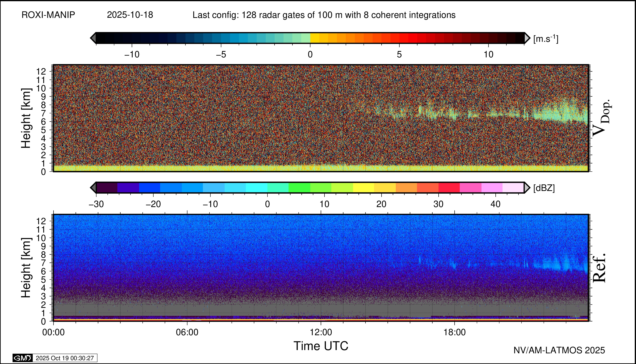Click the NV/AM-LATMOS 2025 credit text
Screen dimensions: 636x364
tap(559, 350)
